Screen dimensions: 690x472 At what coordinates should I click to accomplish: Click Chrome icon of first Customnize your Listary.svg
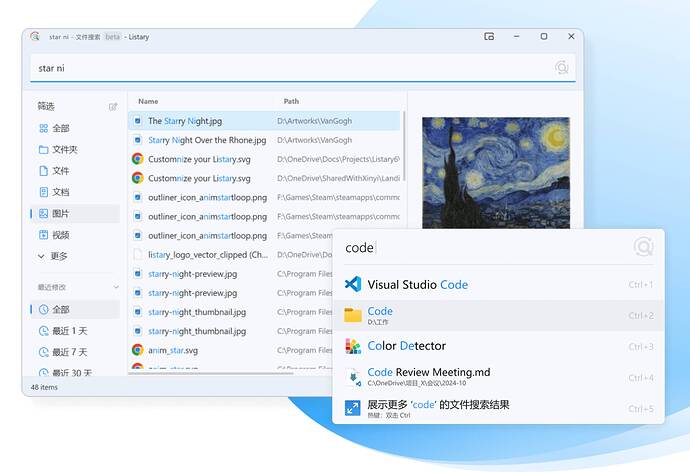pos(138,159)
